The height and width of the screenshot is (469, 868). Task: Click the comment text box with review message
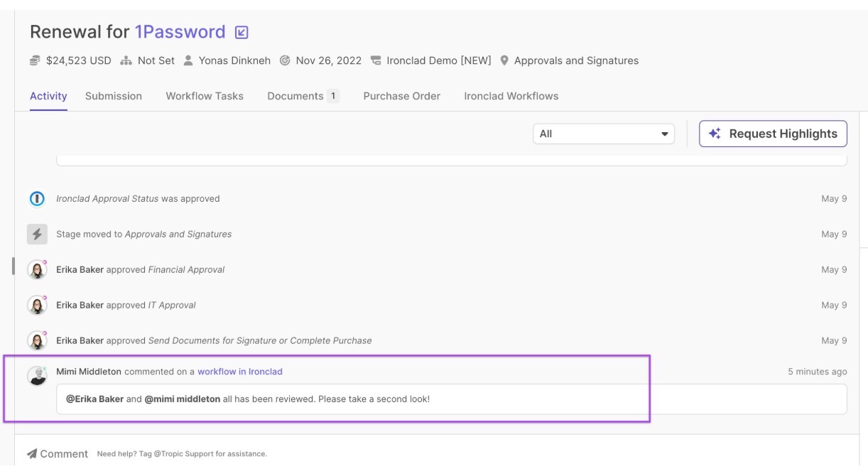(x=452, y=399)
